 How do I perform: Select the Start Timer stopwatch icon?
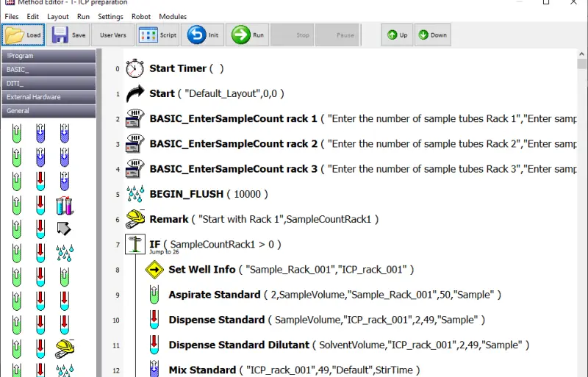(135, 68)
